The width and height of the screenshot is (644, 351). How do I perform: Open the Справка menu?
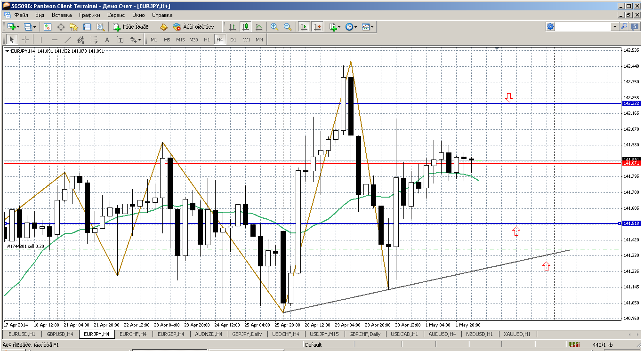click(x=162, y=15)
